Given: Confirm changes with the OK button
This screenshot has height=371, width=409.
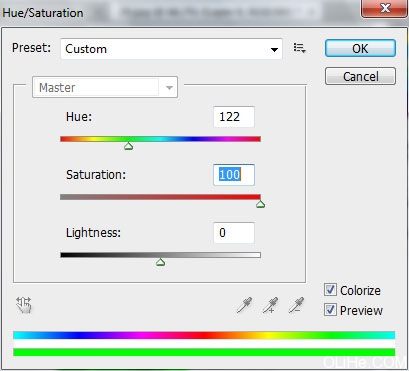Looking at the screenshot, I should coord(360,48).
